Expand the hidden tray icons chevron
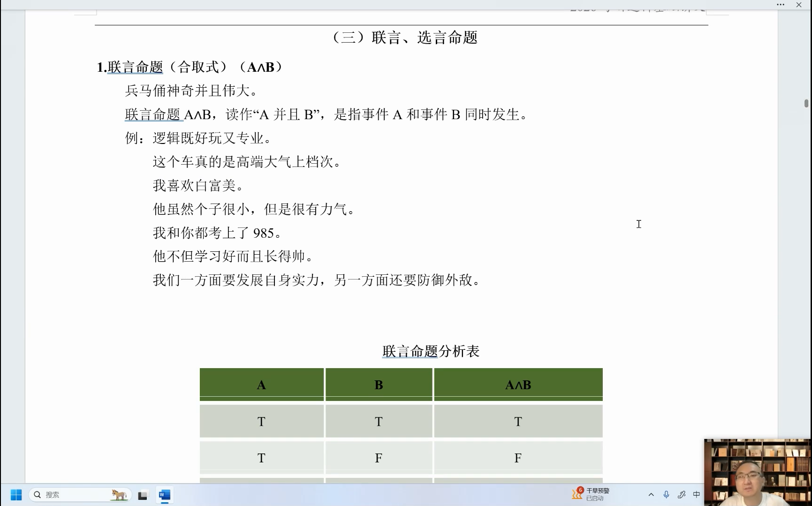812x506 pixels. pos(651,495)
